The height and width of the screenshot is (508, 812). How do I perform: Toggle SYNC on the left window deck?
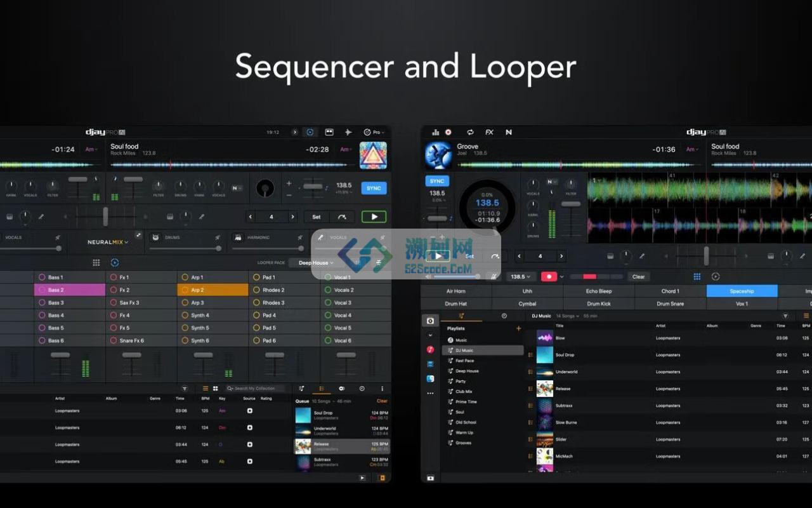374,188
